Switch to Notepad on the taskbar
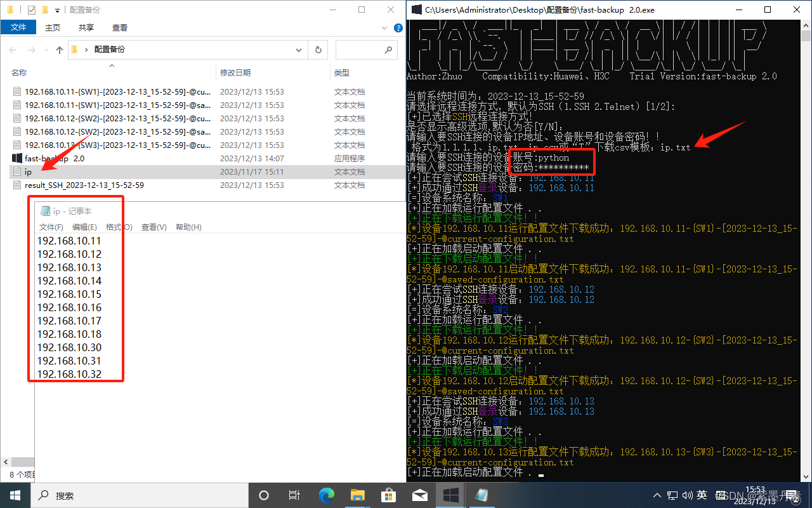 click(x=482, y=495)
